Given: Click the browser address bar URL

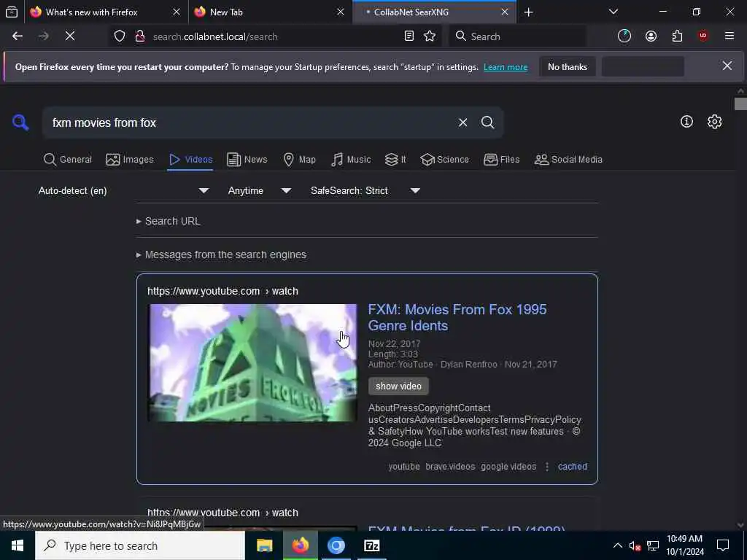Looking at the screenshot, I should pos(215,36).
